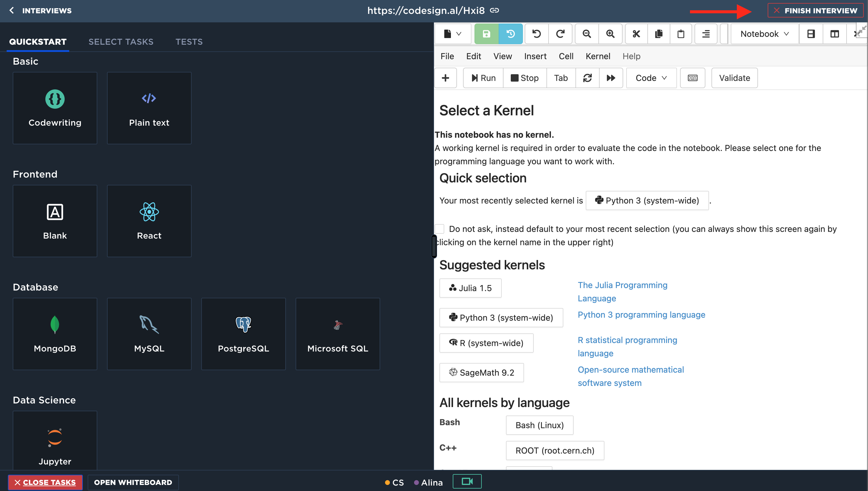
Task: Click the Finish Interview button
Action: click(x=815, y=11)
